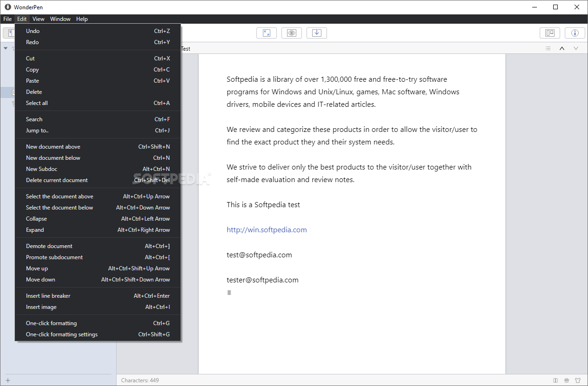
Task: Choose Undo from the Edit menu
Action: coord(98,31)
